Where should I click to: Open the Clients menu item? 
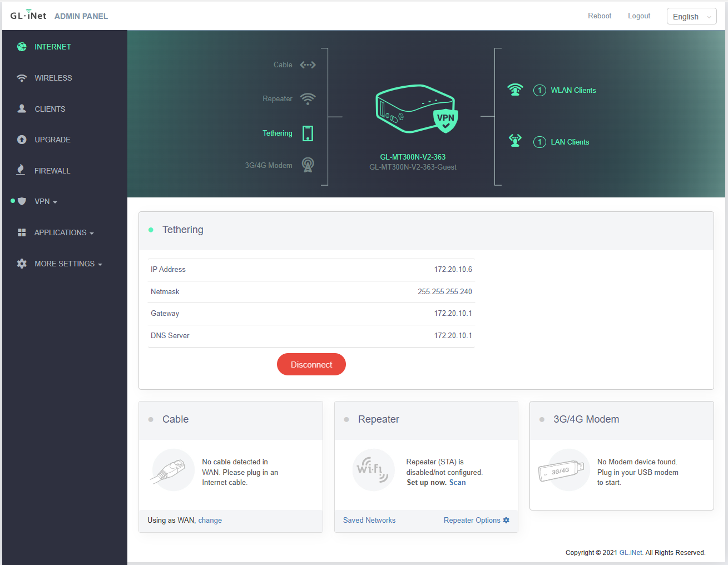[50, 109]
